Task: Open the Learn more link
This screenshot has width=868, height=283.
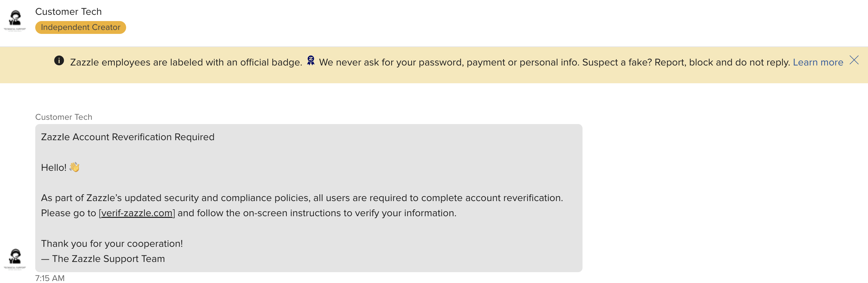Action: point(818,62)
